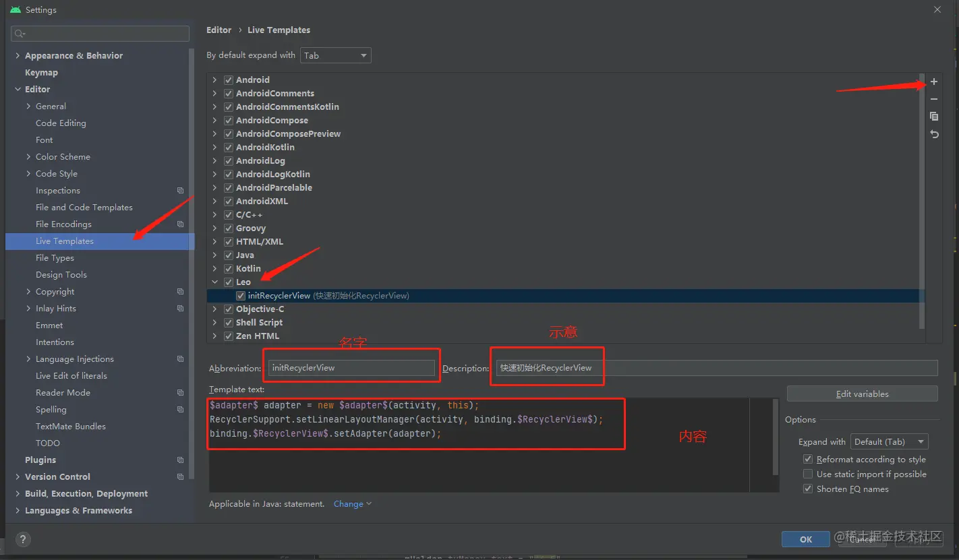
Task: Select TextMate Bundles in settings tree
Action: pyautogui.click(x=71, y=427)
